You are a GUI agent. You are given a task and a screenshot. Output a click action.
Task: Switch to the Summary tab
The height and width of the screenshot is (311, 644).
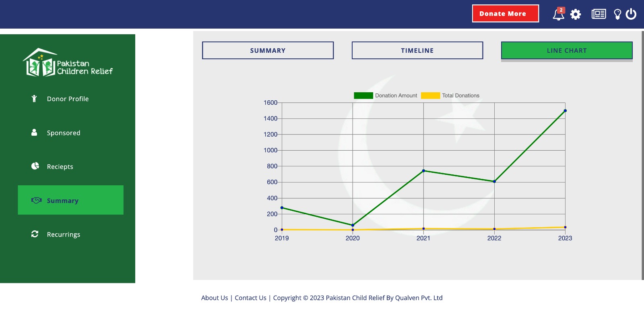pyautogui.click(x=268, y=50)
